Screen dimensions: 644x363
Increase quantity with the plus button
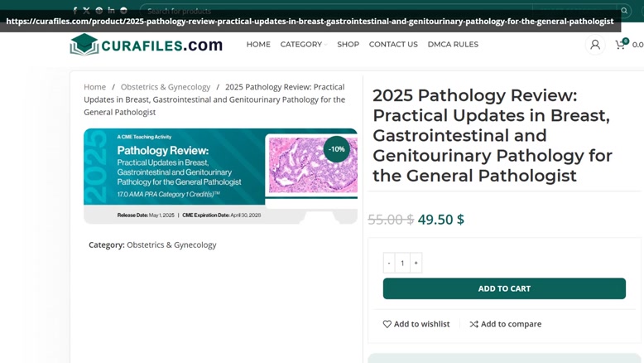(x=416, y=263)
